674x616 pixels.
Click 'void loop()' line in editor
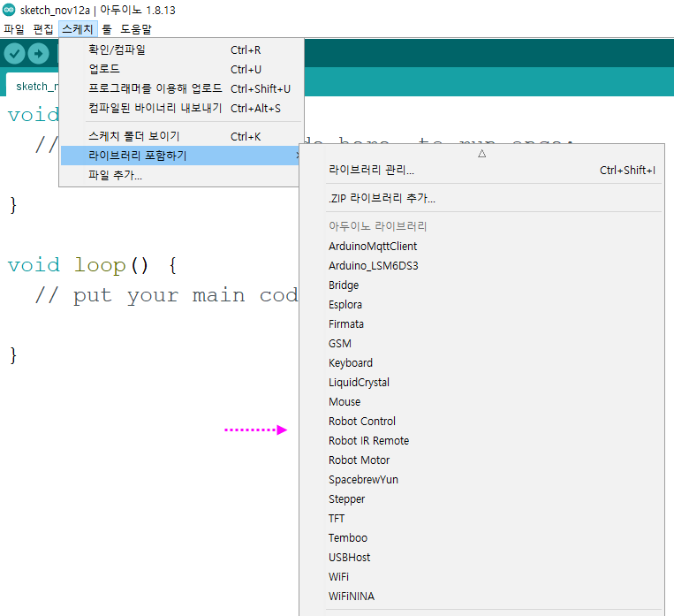click(93, 265)
